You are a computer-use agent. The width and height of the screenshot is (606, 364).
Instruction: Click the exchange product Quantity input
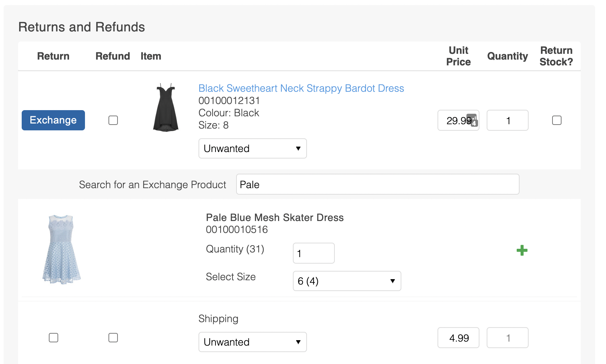point(313,253)
